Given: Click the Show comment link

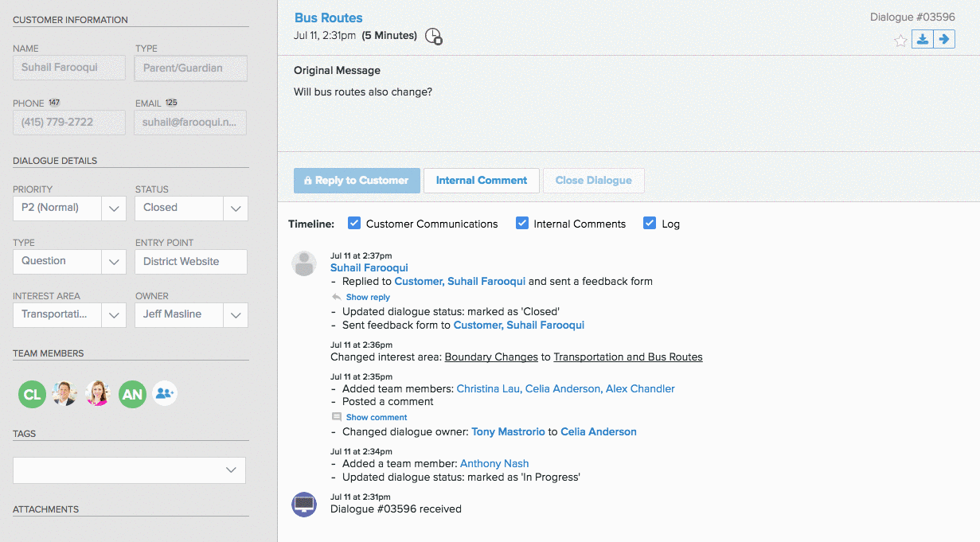Looking at the screenshot, I should point(376,417).
